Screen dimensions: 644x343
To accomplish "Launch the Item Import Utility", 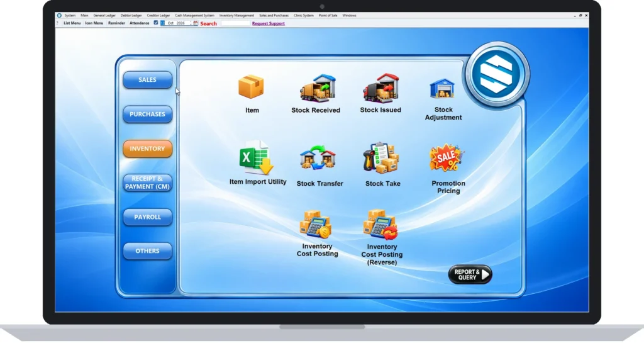I will (x=257, y=158).
